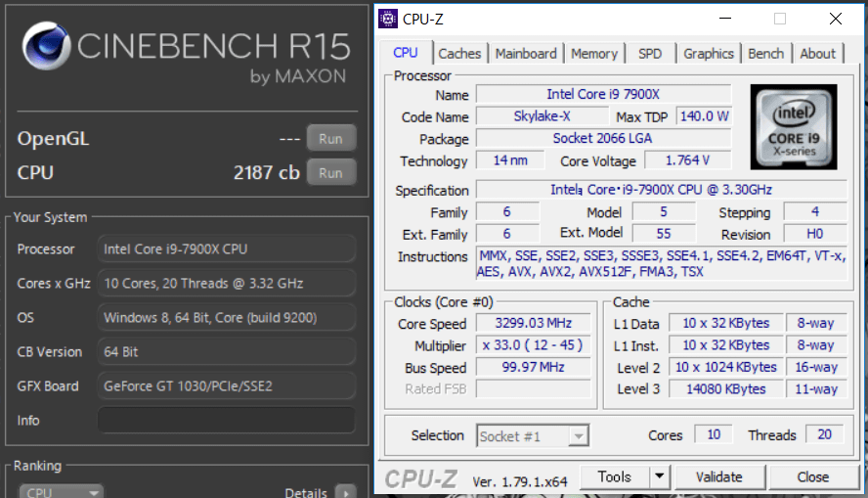This screenshot has width=868, height=498.
Task: Open the SPD tab
Action: coord(650,54)
